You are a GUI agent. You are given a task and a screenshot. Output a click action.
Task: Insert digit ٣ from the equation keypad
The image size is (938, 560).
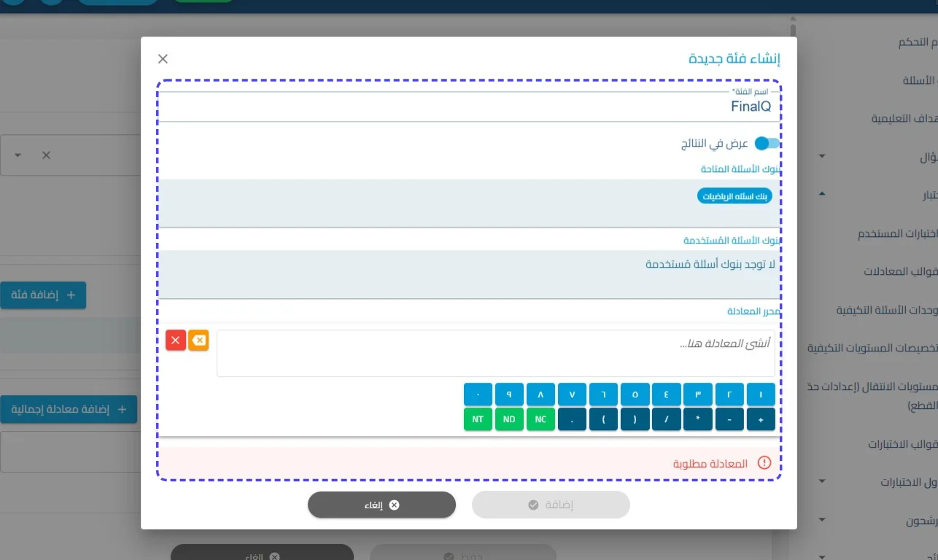698,394
